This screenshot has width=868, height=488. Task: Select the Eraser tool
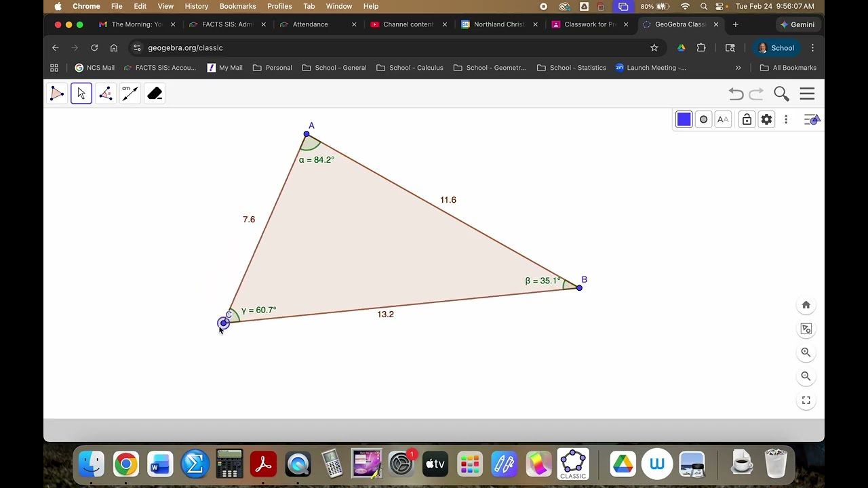(155, 94)
